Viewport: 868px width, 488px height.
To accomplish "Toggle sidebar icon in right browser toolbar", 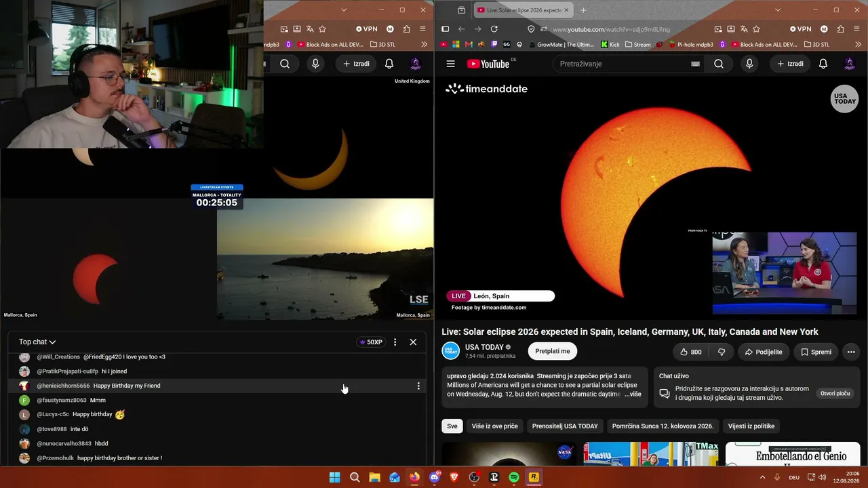I will [x=445, y=29].
